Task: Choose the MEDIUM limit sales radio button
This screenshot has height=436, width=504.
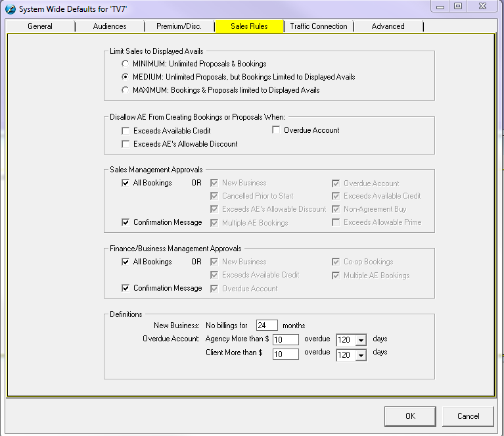Action: (126, 77)
